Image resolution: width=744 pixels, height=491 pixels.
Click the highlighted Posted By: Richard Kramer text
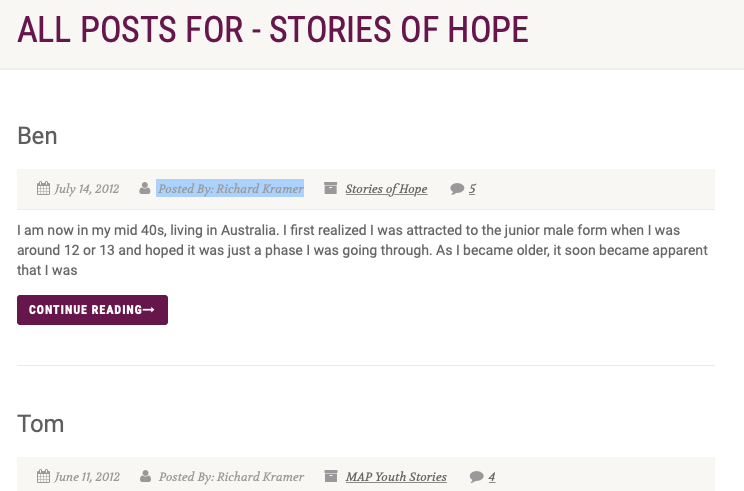point(230,189)
